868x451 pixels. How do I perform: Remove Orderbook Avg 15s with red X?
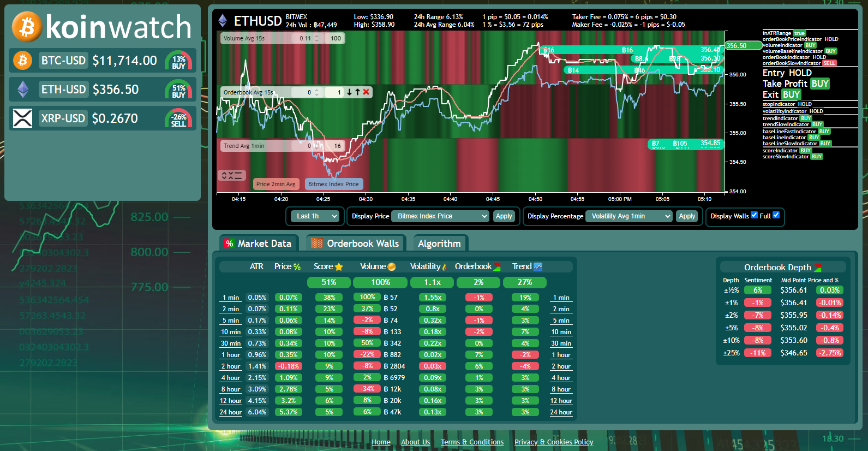click(x=366, y=92)
